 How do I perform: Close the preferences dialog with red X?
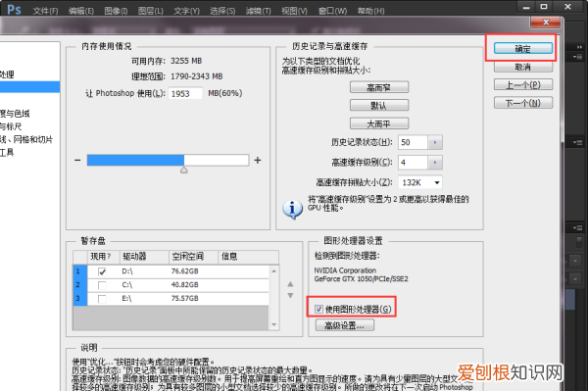click(x=546, y=23)
